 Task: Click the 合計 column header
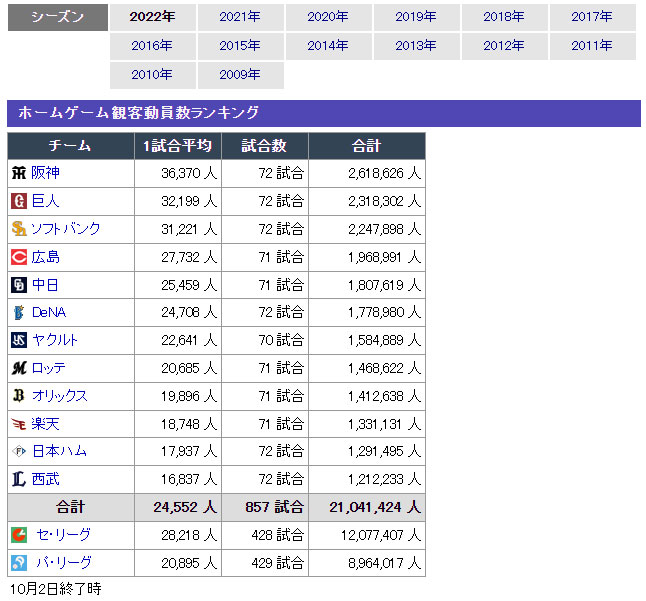(x=367, y=146)
